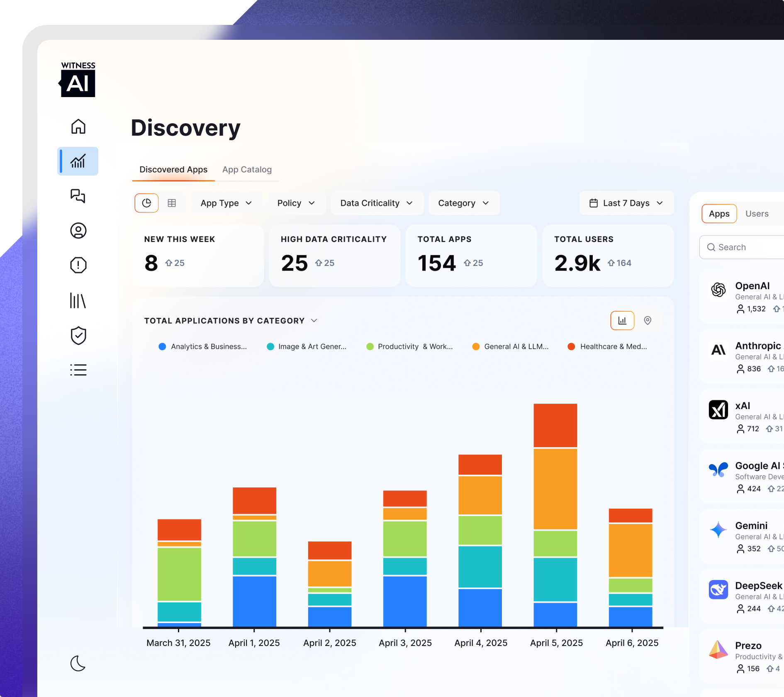
Task: Select the Users tab in side panel
Action: pyautogui.click(x=757, y=214)
